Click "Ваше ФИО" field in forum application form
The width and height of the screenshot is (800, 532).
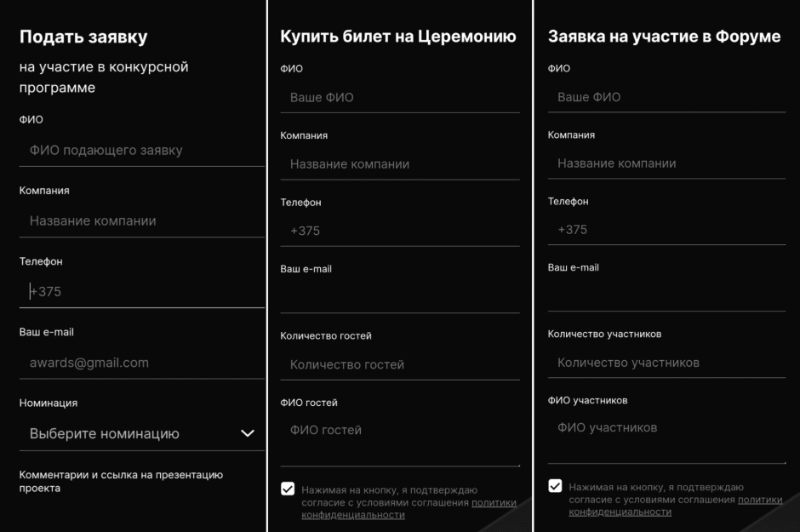666,97
